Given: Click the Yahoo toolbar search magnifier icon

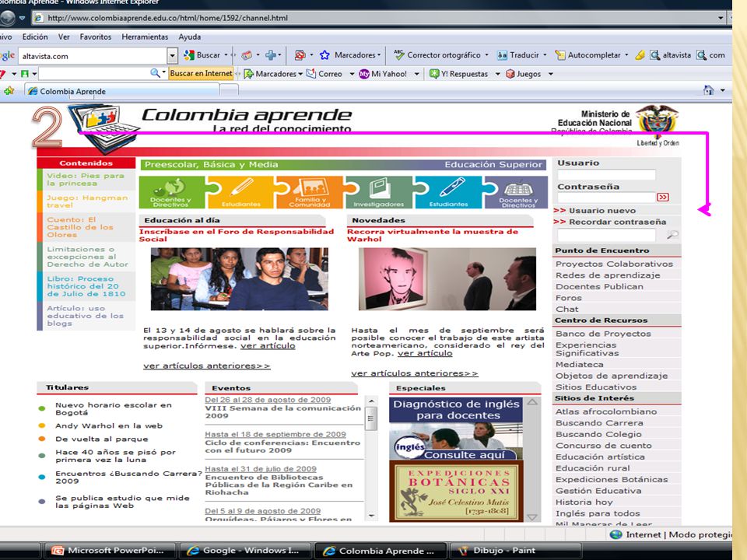Looking at the screenshot, I should [x=155, y=73].
